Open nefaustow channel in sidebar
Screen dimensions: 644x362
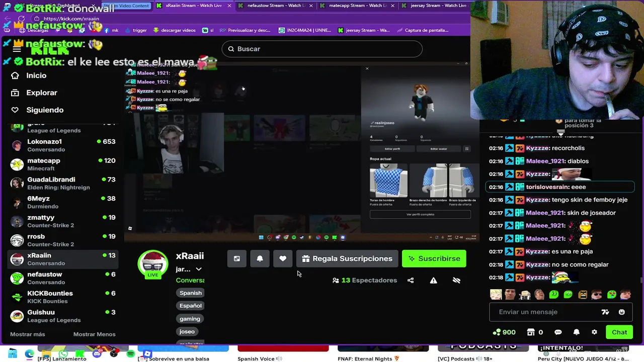coord(63,278)
